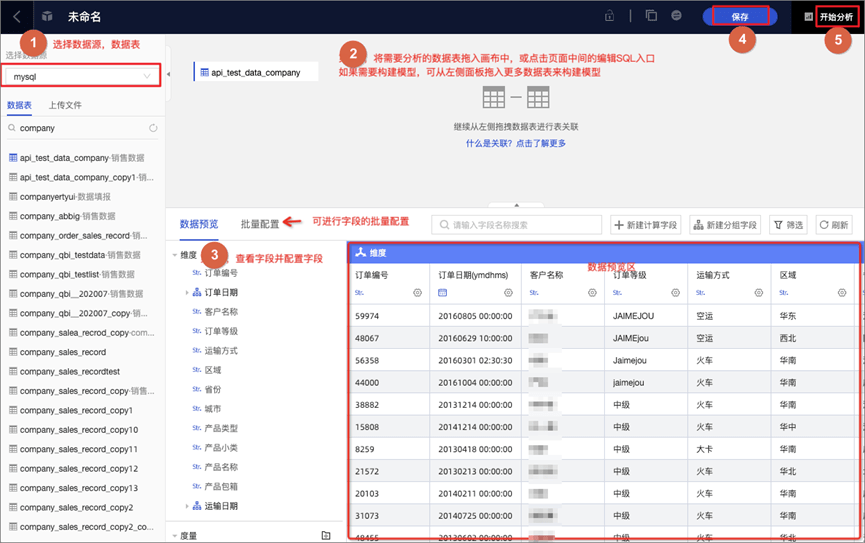Screen dimensions: 865x543
Task: Collapse the left panel with its arrow handle
Action: coord(168,74)
